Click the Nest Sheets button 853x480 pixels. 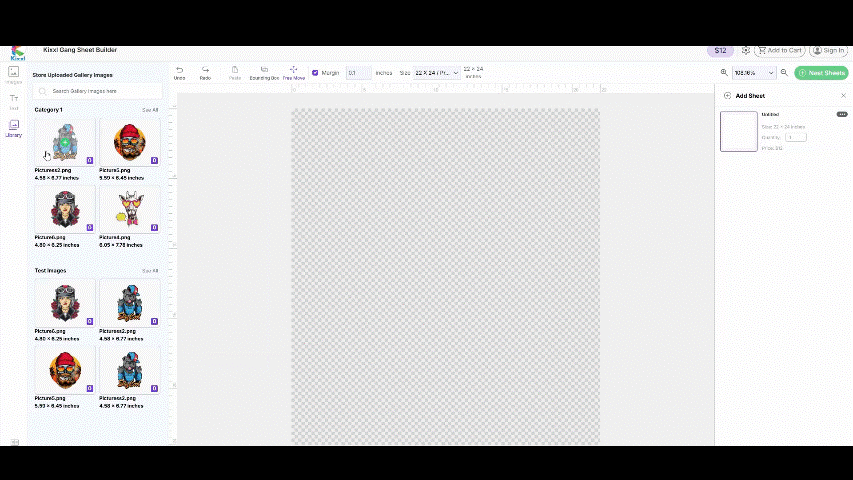pos(821,73)
